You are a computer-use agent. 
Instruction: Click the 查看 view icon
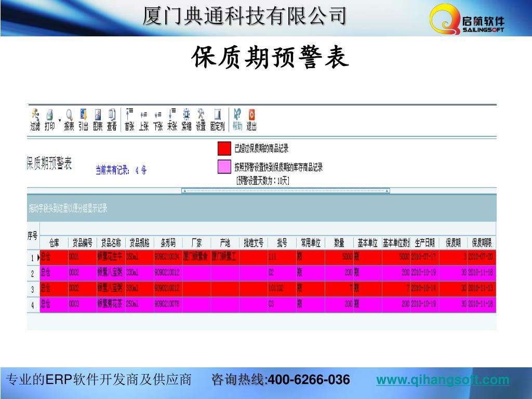click(x=112, y=119)
